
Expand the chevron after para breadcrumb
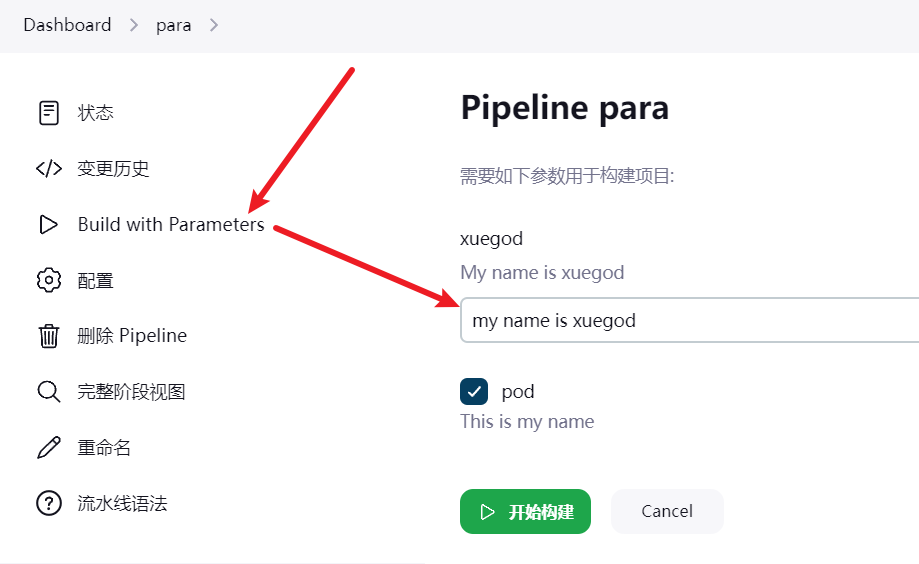click(214, 25)
